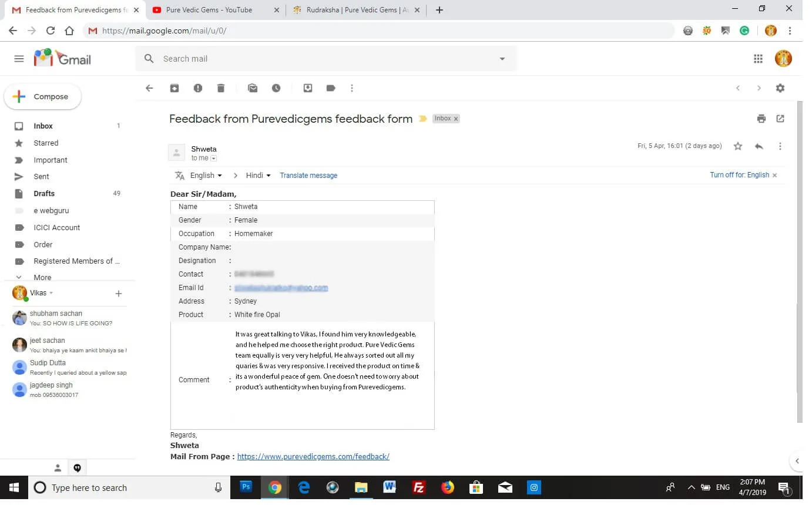Open email in a new window

click(780, 119)
